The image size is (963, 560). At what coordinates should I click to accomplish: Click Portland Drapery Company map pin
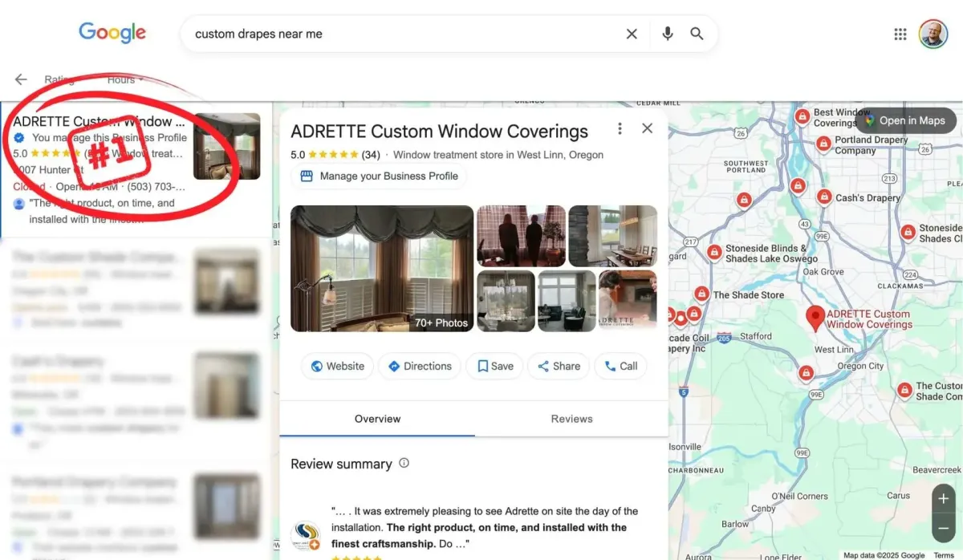(823, 144)
